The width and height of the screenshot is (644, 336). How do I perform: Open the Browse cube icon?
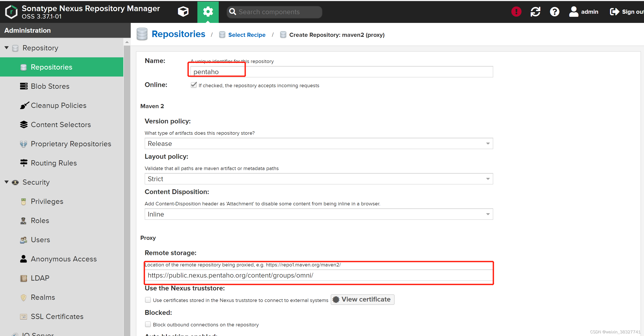click(x=183, y=12)
